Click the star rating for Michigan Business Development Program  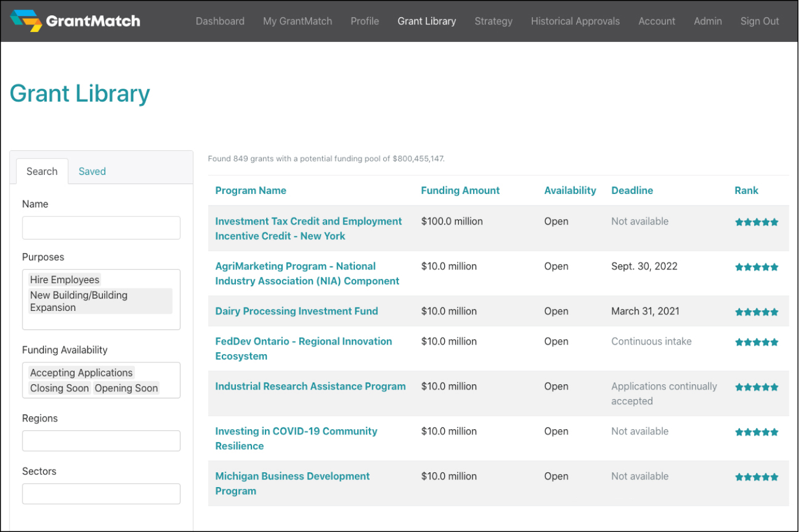[756, 477]
